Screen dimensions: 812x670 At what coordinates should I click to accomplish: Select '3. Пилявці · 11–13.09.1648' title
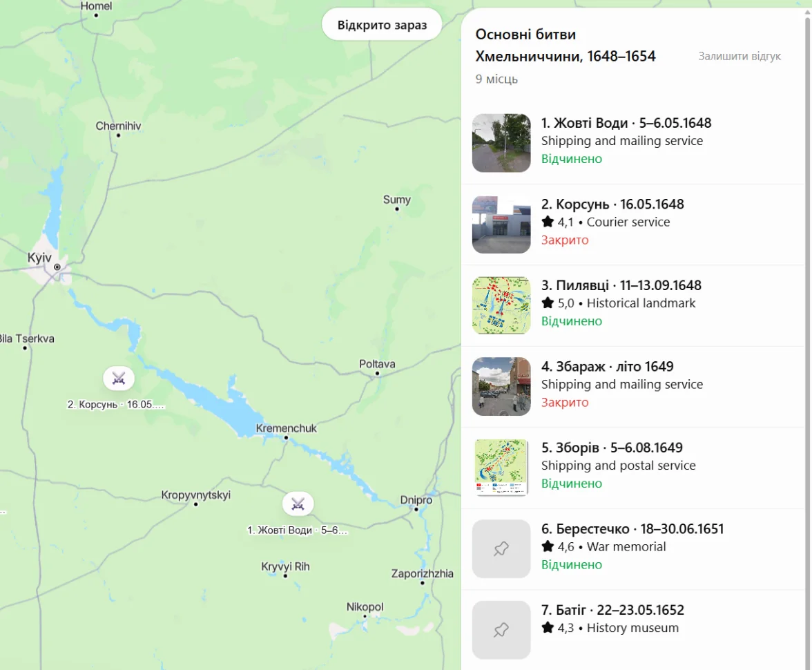click(x=621, y=285)
